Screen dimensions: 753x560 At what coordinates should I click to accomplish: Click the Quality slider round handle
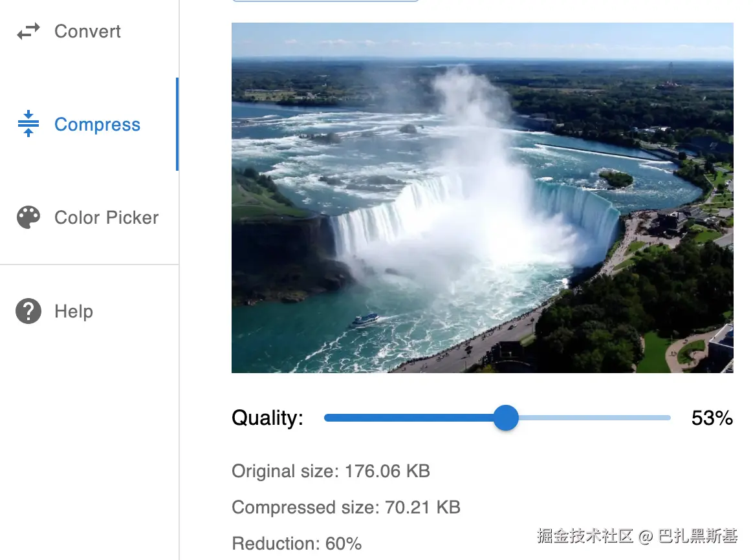[x=506, y=418]
